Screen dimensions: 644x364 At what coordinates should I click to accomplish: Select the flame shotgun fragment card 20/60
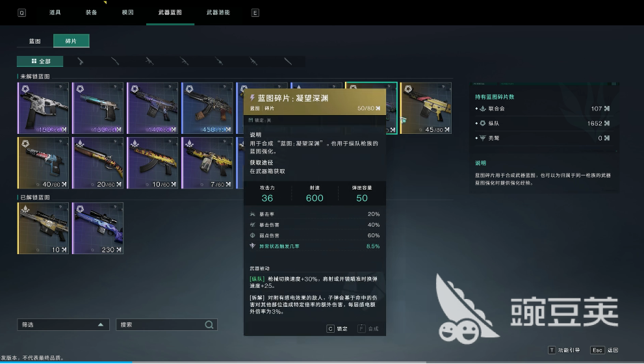[97, 162]
